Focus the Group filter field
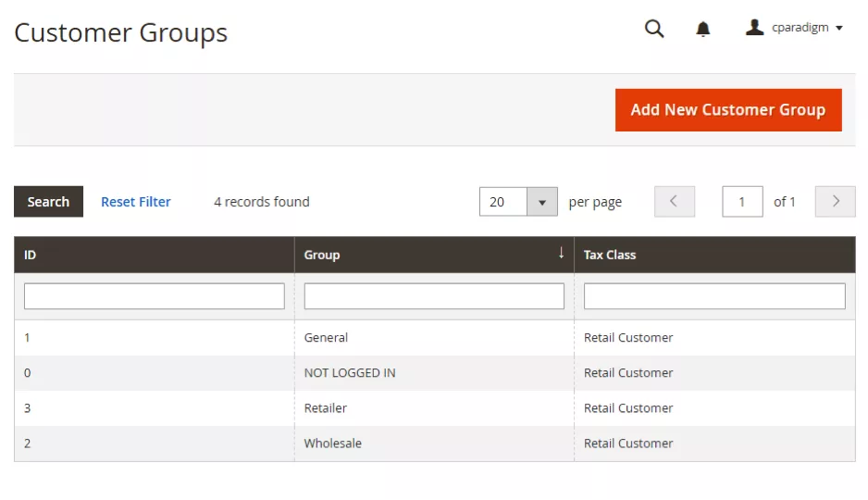Image resolution: width=868 pixels, height=500 pixels. (434, 296)
